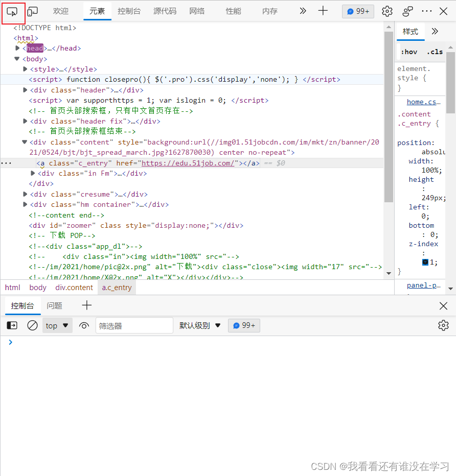Open customize DevTools ellipsis menu

tap(426, 11)
